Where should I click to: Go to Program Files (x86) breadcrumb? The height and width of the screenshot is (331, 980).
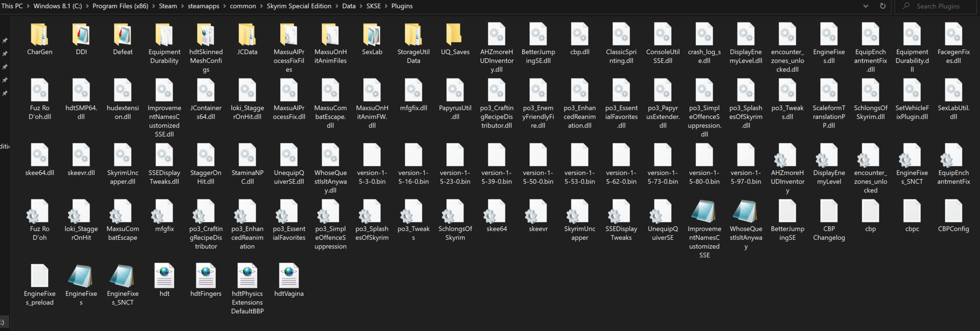pyautogui.click(x=120, y=6)
